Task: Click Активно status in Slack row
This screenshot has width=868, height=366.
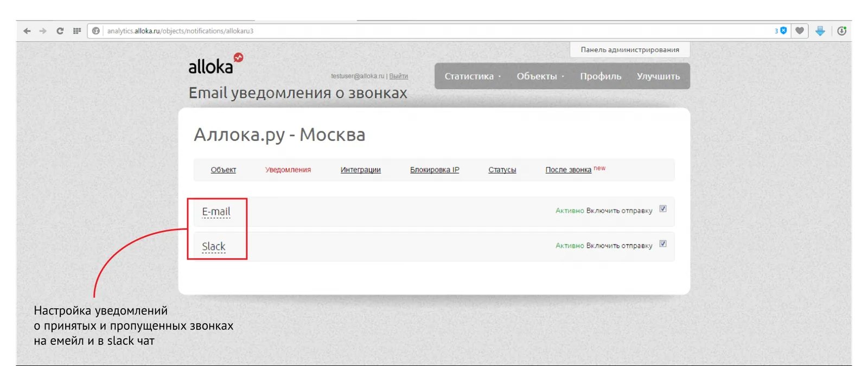Action: point(570,246)
